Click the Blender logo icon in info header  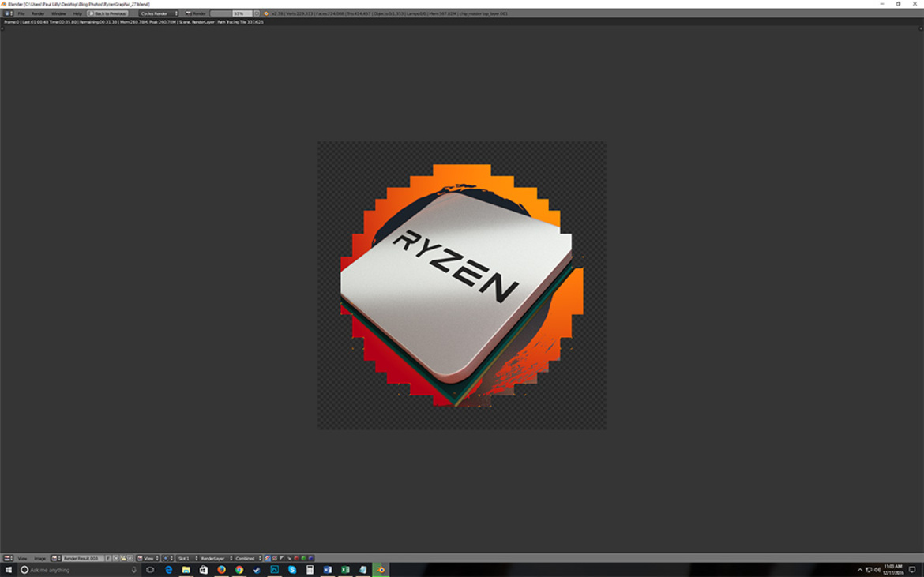(x=266, y=13)
